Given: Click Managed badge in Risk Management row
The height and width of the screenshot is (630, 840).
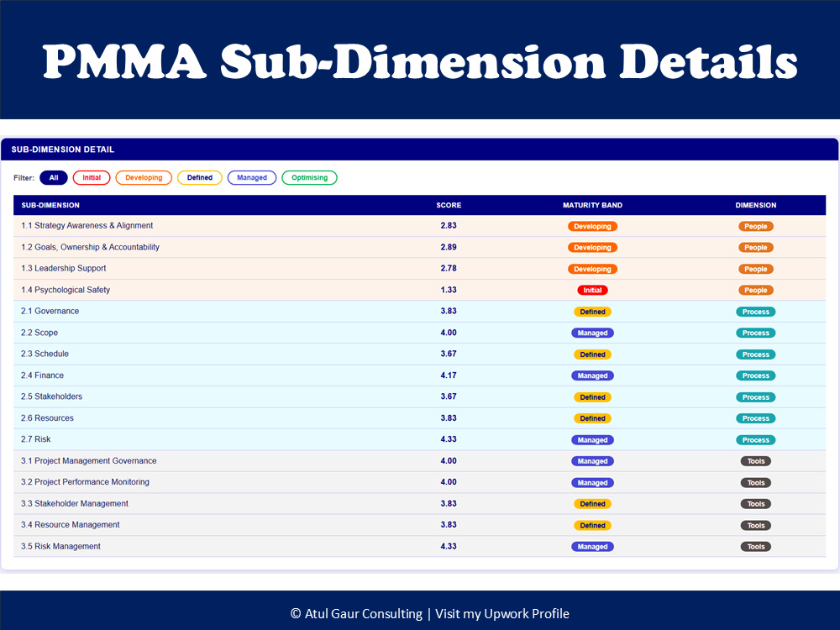Looking at the screenshot, I should (x=592, y=547).
